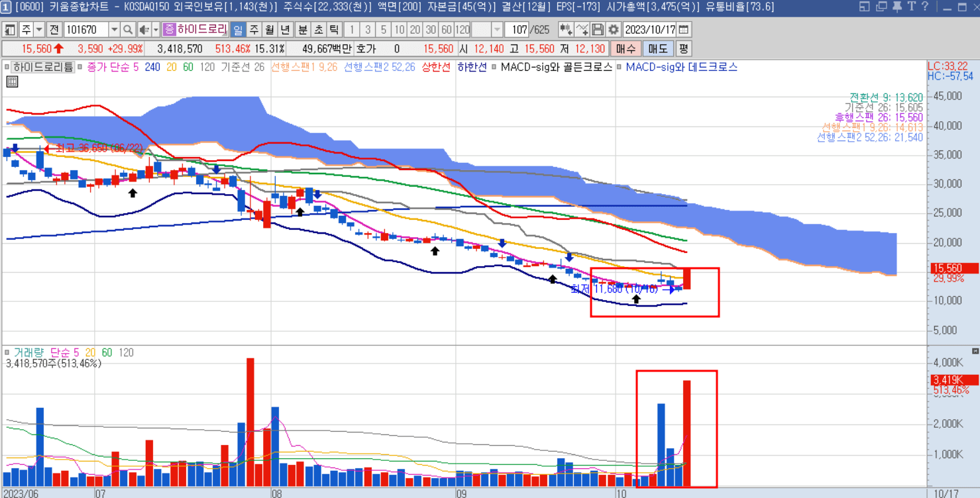Choose interval 3 button
This screenshot has width=980, height=498.
[x=368, y=30]
